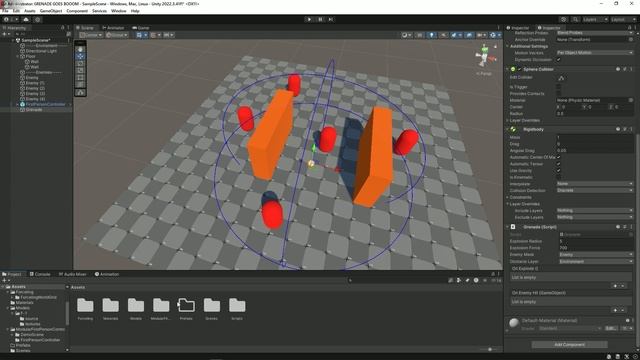
Task: Click the Play button
Action: pyautogui.click(x=309, y=19)
